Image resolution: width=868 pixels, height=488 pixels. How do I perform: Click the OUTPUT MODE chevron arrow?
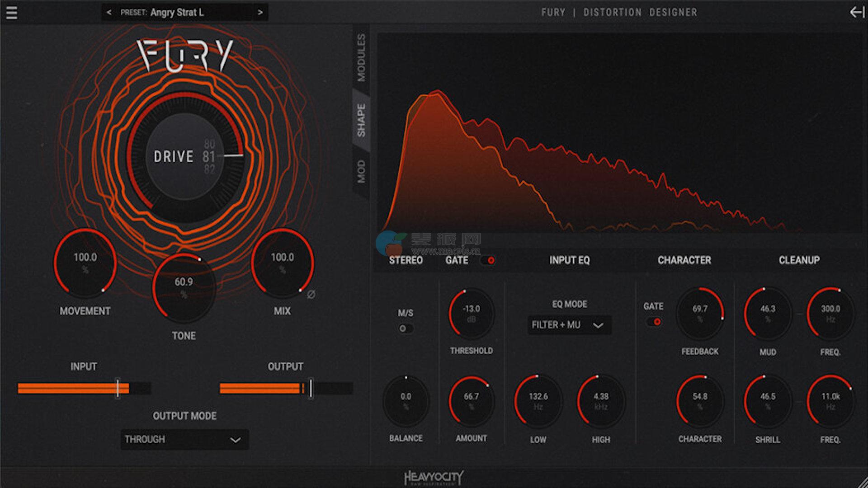click(x=236, y=440)
